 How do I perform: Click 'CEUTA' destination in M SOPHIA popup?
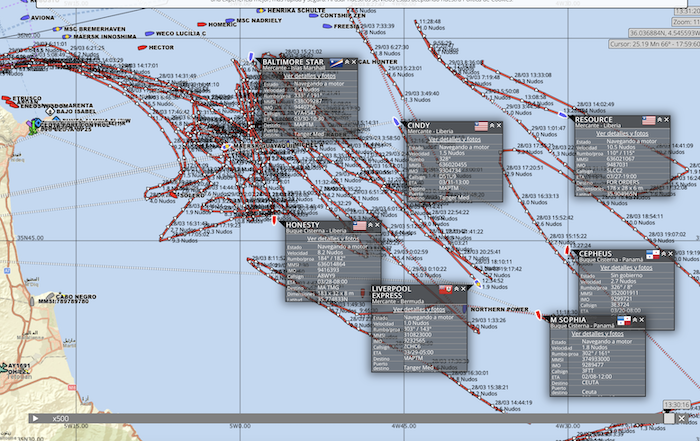point(590,383)
